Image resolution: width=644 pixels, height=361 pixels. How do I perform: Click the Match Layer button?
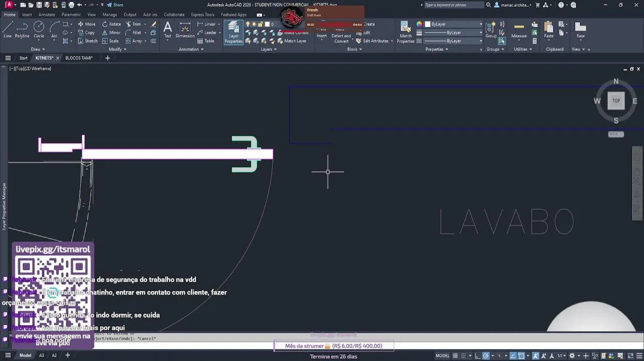coord(291,41)
